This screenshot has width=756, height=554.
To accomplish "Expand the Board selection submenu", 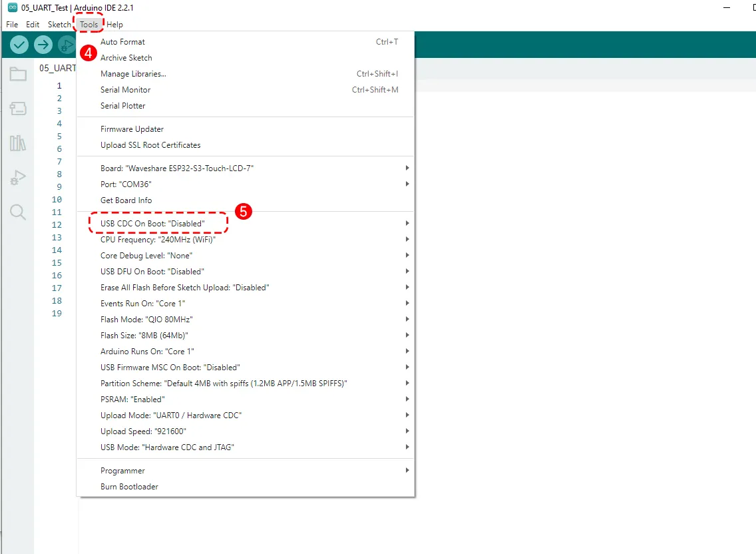I will pyautogui.click(x=176, y=168).
